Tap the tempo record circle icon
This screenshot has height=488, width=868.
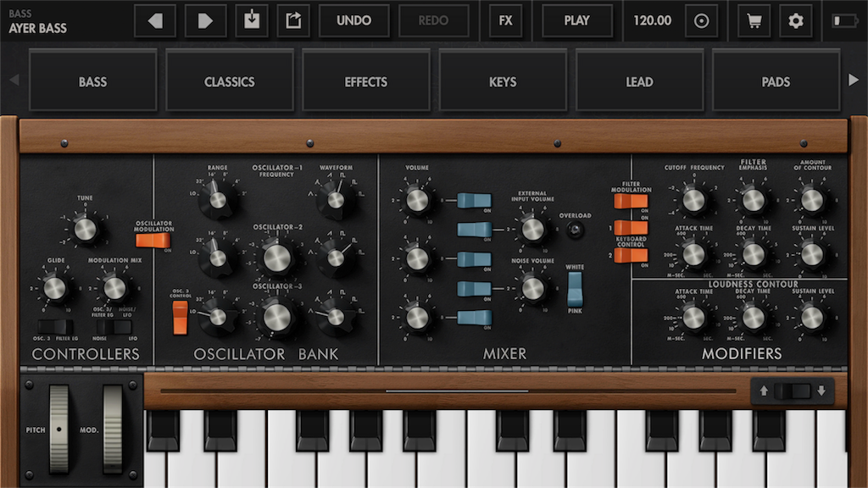coord(701,21)
